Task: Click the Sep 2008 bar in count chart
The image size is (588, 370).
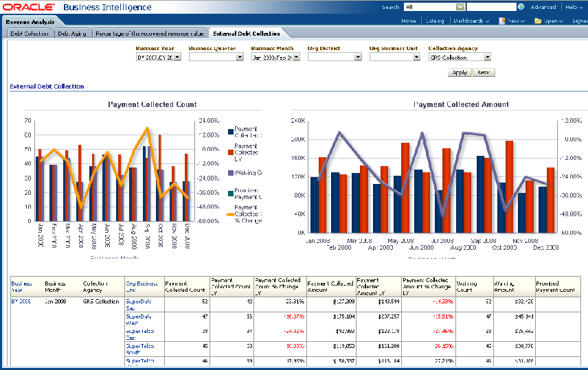Action: (144, 184)
